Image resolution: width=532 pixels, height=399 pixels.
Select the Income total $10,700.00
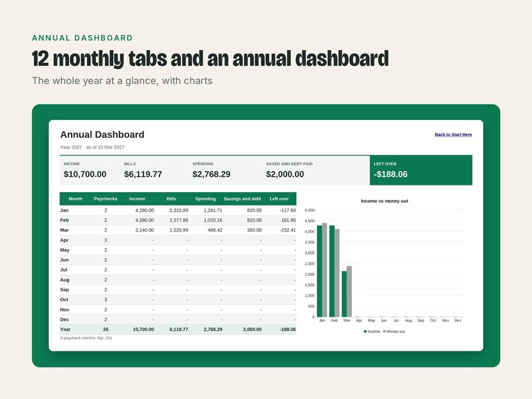(x=85, y=174)
